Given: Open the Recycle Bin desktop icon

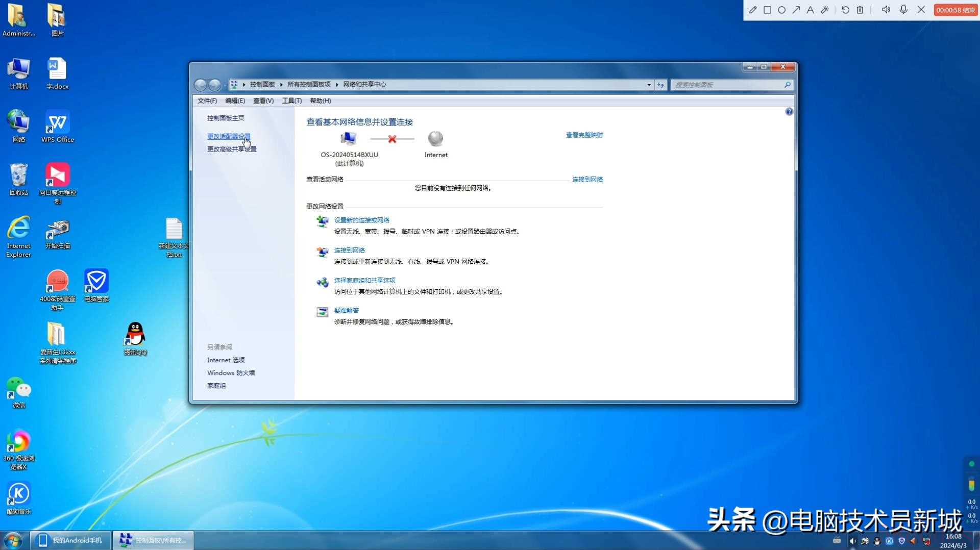Looking at the screenshot, I should 19,179.
